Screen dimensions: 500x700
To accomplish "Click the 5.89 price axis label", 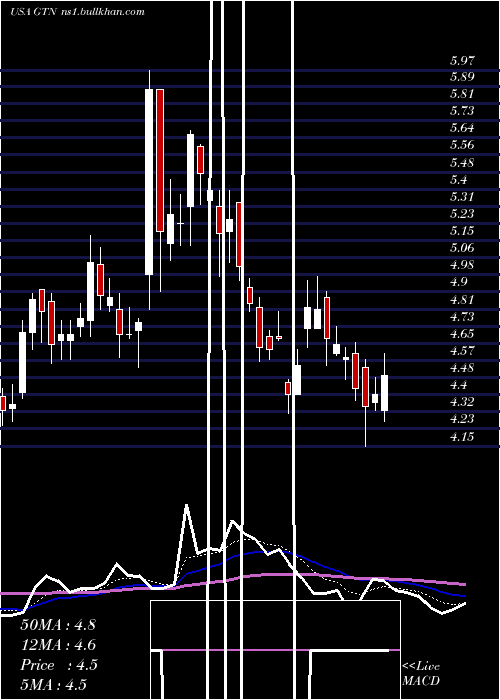I will [x=462, y=78].
